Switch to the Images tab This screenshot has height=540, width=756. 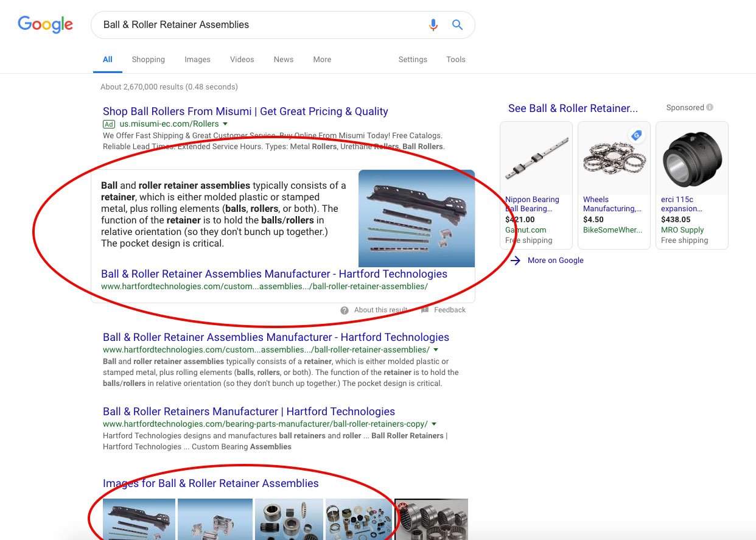[x=197, y=60]
